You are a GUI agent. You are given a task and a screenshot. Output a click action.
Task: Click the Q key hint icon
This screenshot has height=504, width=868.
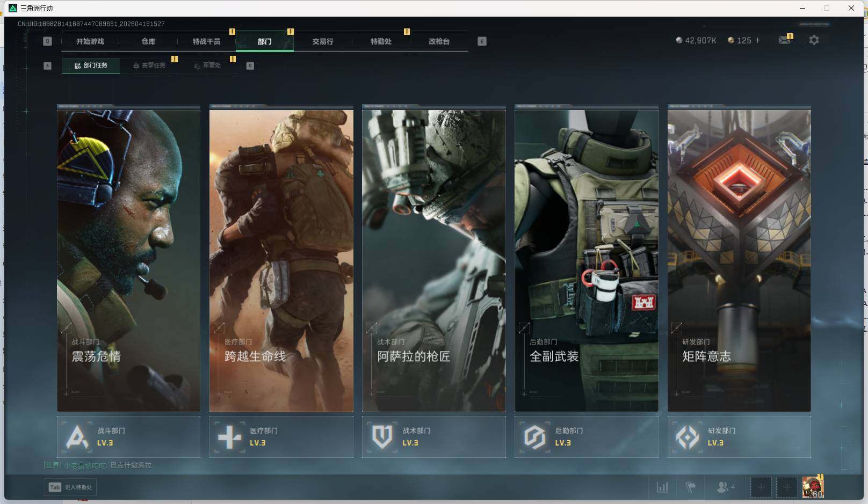coord(47,41)
